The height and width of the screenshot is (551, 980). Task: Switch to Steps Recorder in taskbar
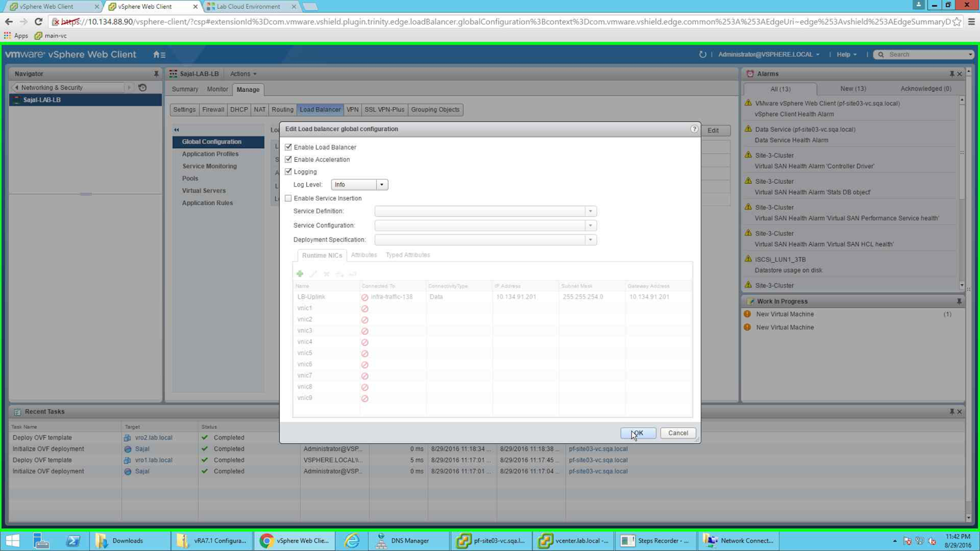pyautogui.click(x=656, y=541)
